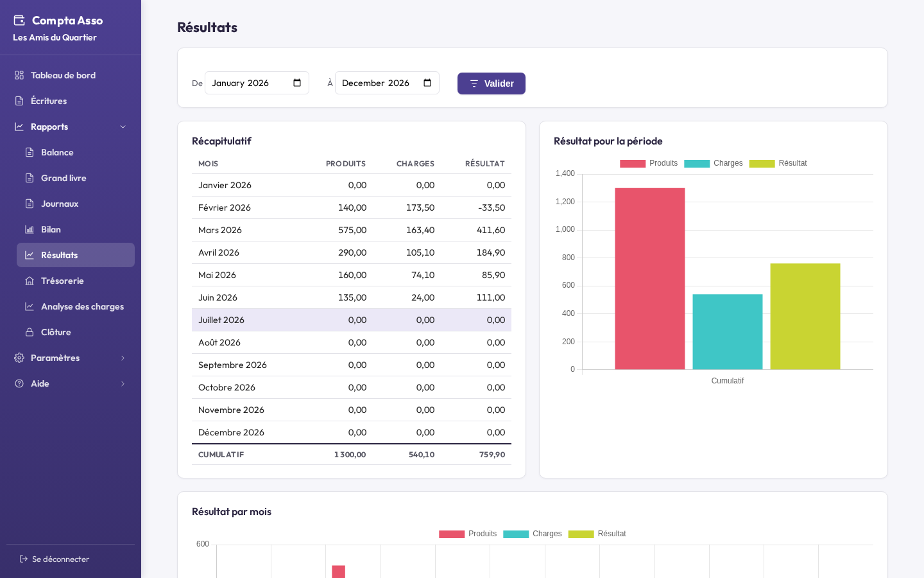
Task: Click the Se déconnecter logout icon
Action: (24, 559)
